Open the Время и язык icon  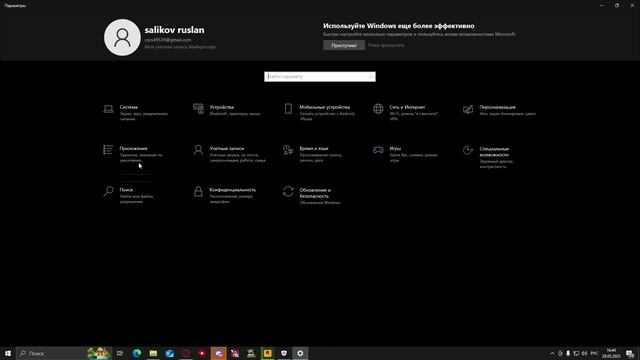(288, 150)
